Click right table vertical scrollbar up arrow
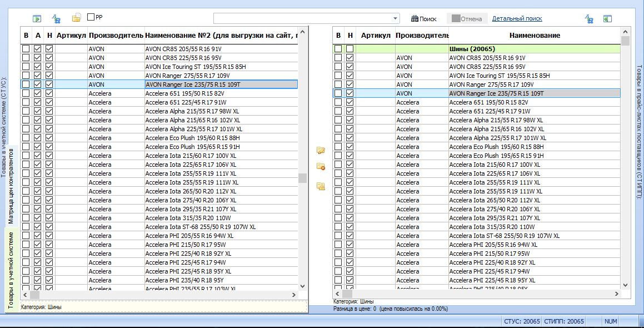The width and height of the screenshot is (644, 328). (x=626, y=32)
